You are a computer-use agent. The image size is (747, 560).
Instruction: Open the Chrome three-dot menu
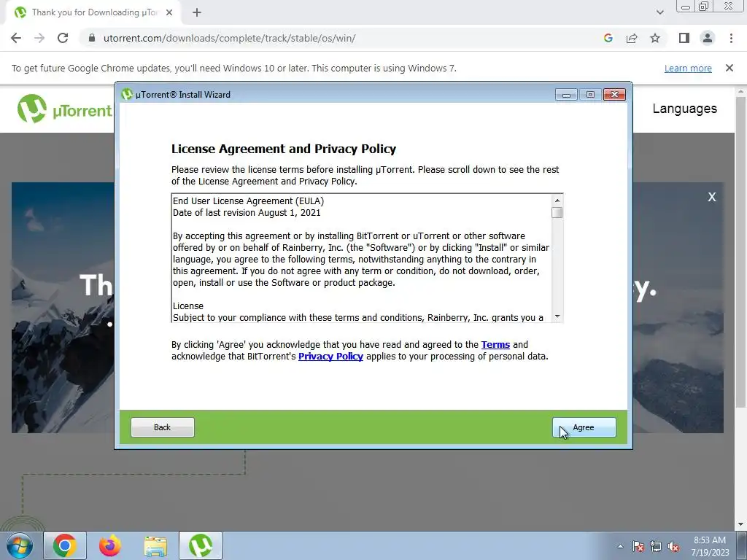[x=731, y=38]
